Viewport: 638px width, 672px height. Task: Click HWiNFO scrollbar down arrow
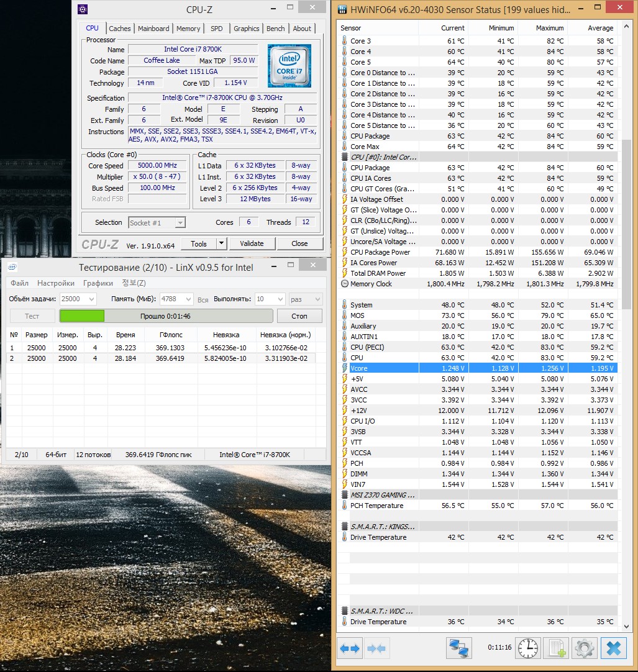pyautogui.click(x=626, y=626)
